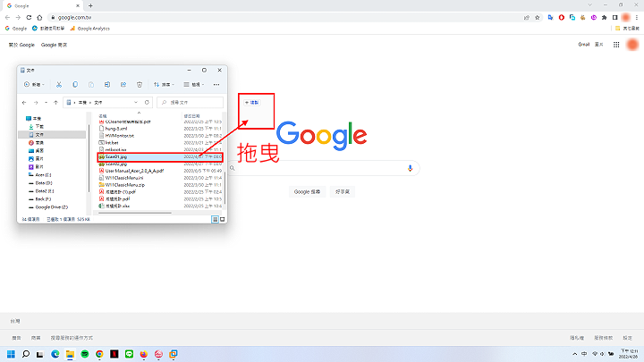Click the Share page icon in address bar

click(527, 18)
